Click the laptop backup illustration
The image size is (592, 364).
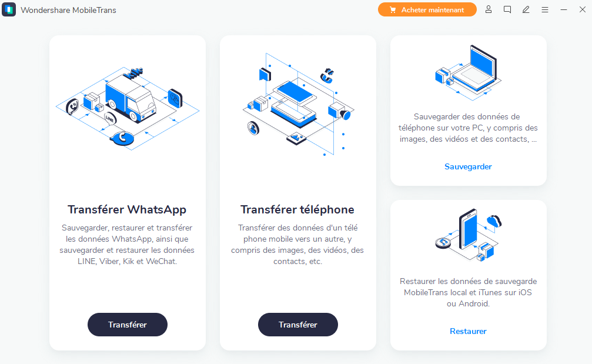468,72
